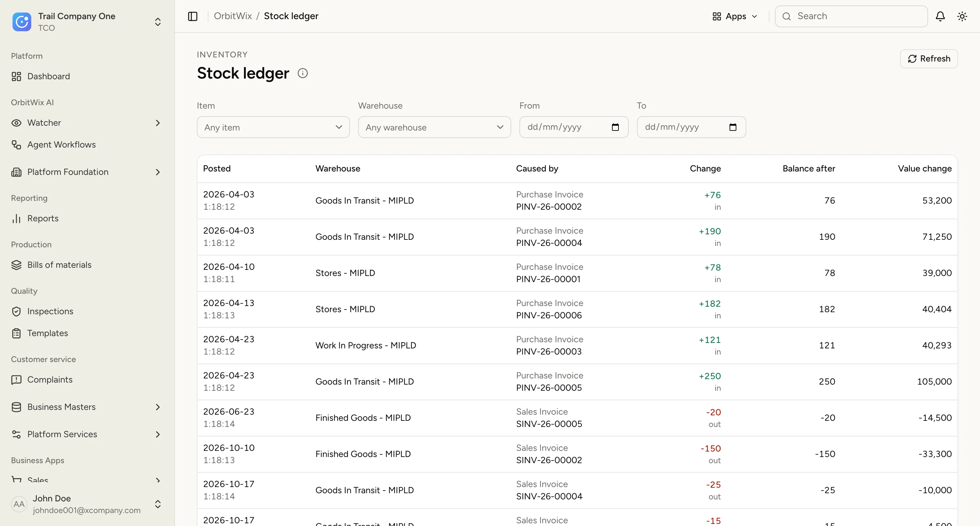Click the Business Masters database icon
980x526 pixels.
(x=16, y=407)
